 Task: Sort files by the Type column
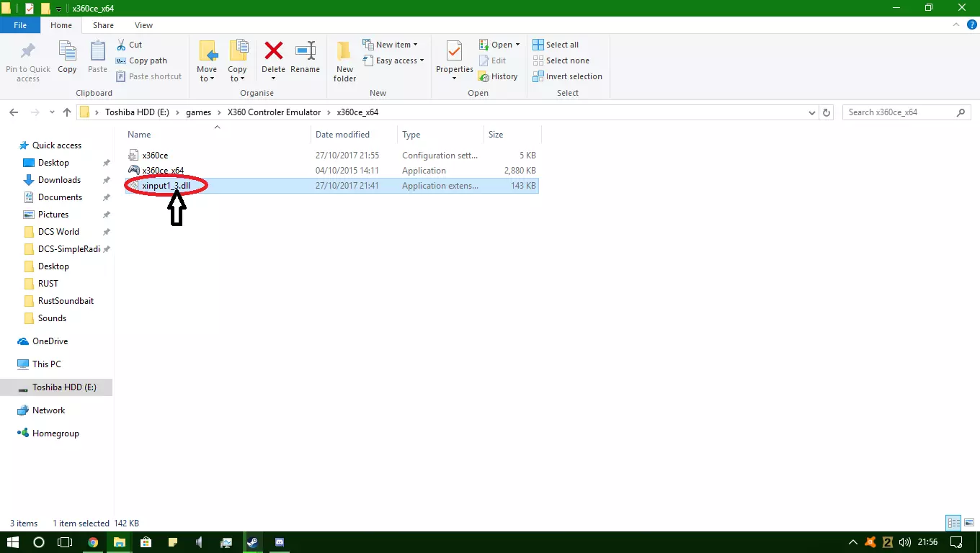(440, 135)
